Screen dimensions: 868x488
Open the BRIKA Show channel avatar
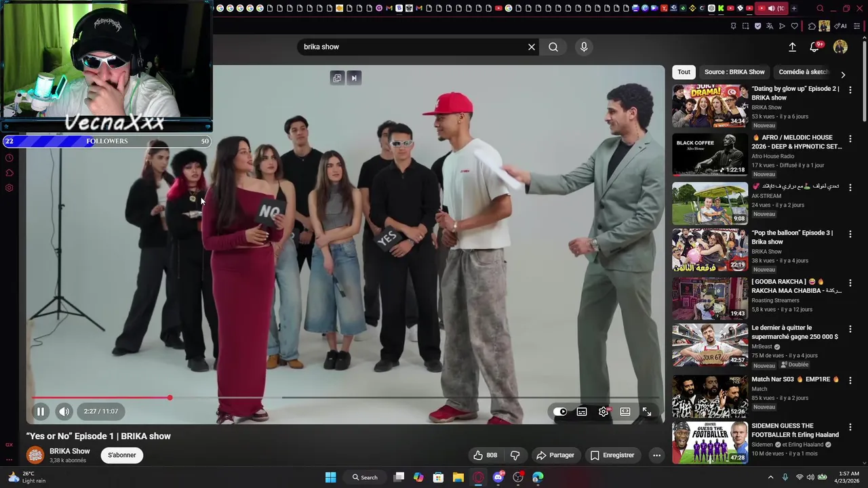coord(35,455)
